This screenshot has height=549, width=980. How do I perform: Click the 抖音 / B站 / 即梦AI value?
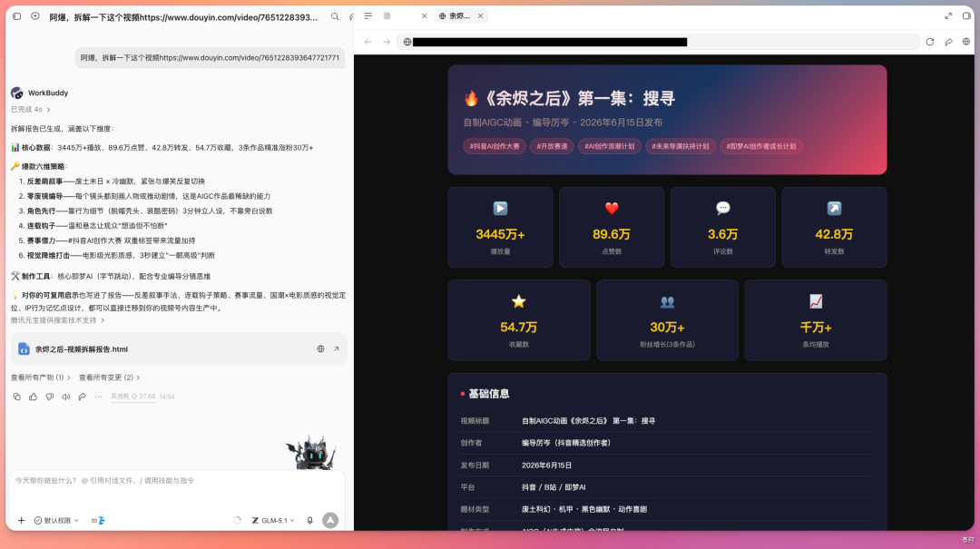[x=554, y=487]
